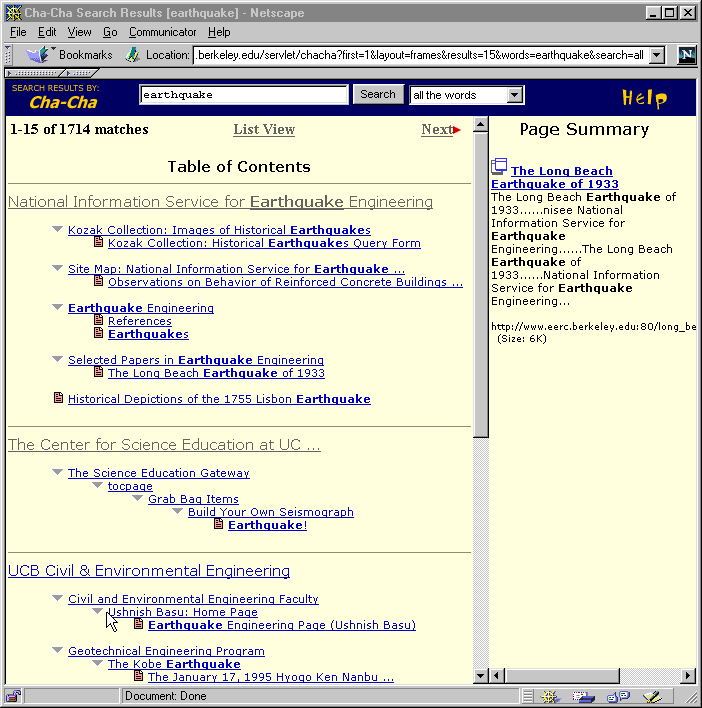The width and height of the screenshot is (702, 708).
Task: Open Newsgroups from the component bar
Action: click(618, 696)
